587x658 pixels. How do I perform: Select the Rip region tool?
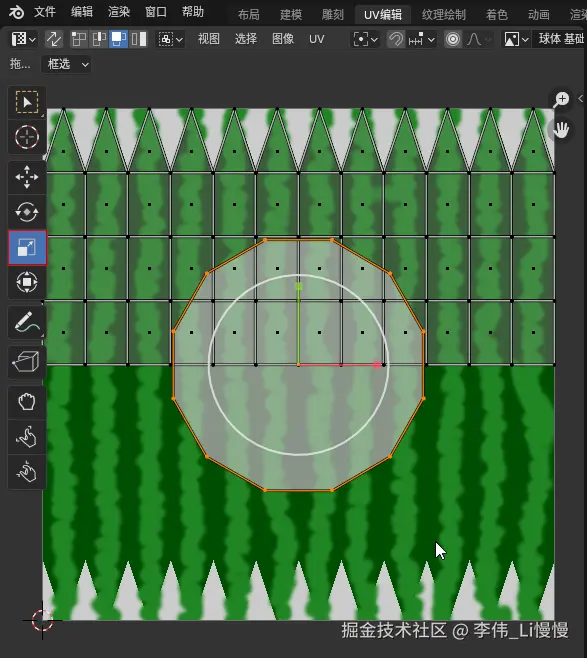coord(27,362)
